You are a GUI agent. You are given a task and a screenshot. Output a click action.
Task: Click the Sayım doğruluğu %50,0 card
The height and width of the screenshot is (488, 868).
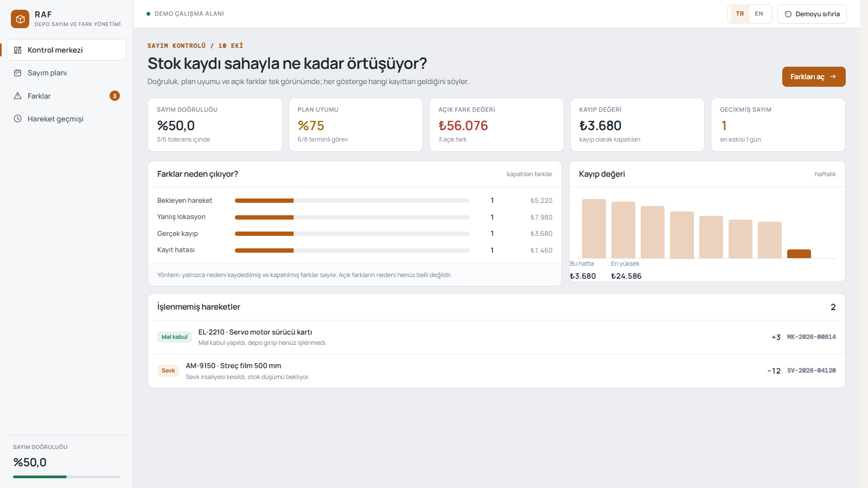click(215, 125)
